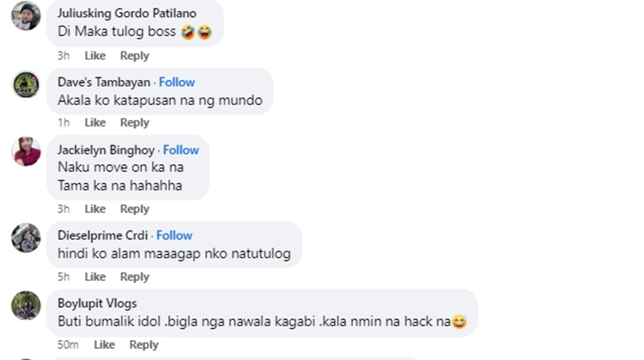The height and width of the screenshot is (360, 644).
Task: Reply to Boylupit Vlogs comment
Action: (143, 345)
